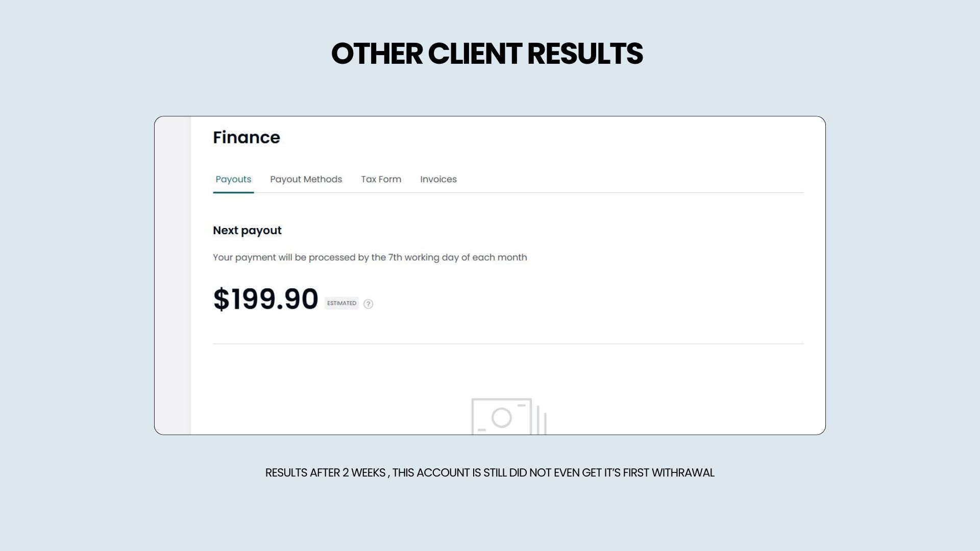Go to the Tax Form tab

tap(381, 179)
